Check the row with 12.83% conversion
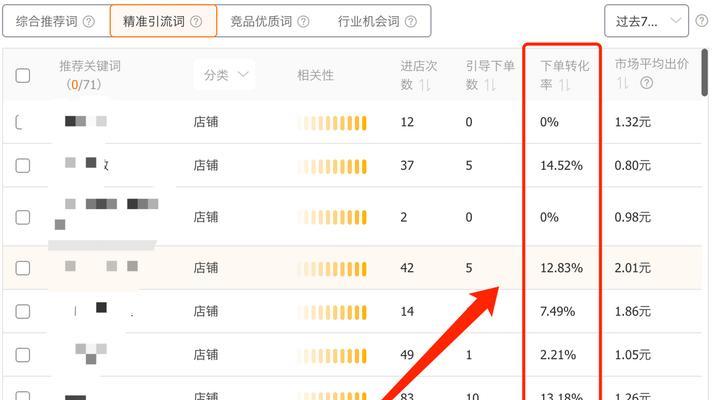 23,268
